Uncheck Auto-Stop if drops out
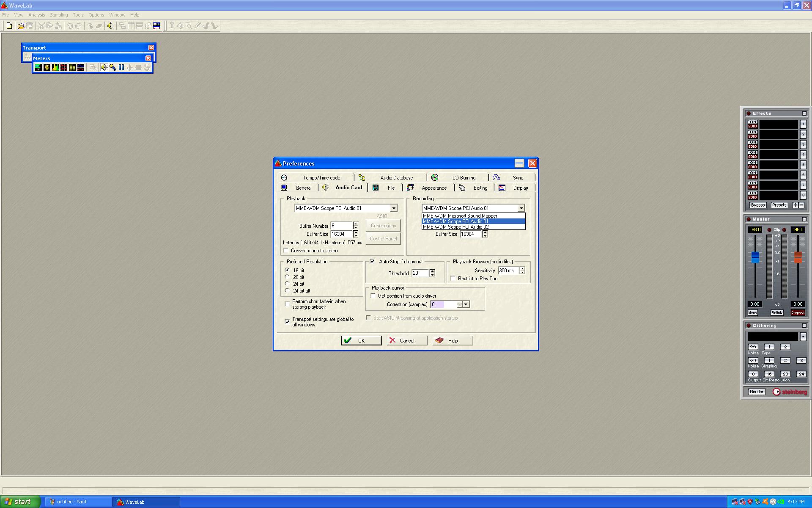 [372, 262]
